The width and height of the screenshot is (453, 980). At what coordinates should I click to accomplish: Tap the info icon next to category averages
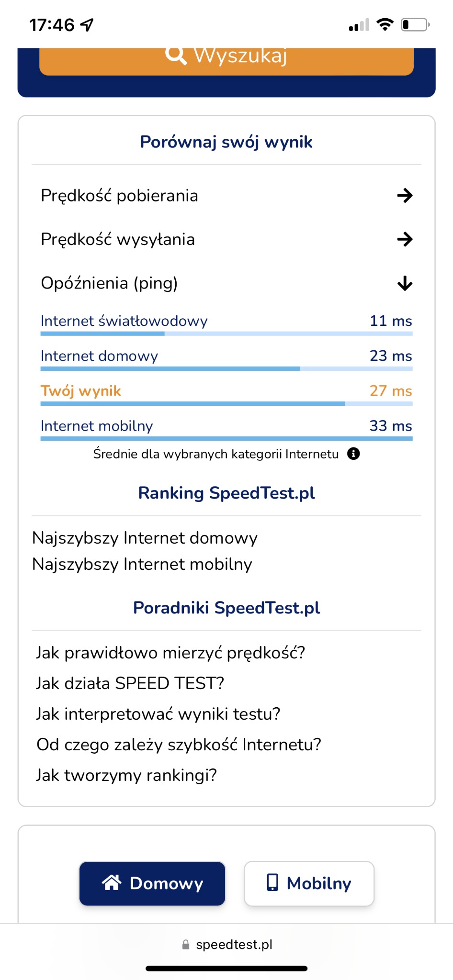pos(354,454)
